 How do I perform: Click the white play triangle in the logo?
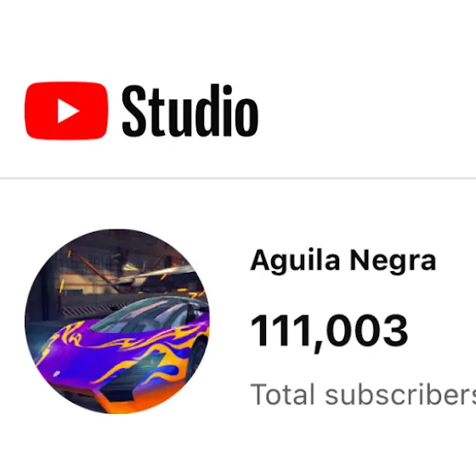click(x=68, y=110)
